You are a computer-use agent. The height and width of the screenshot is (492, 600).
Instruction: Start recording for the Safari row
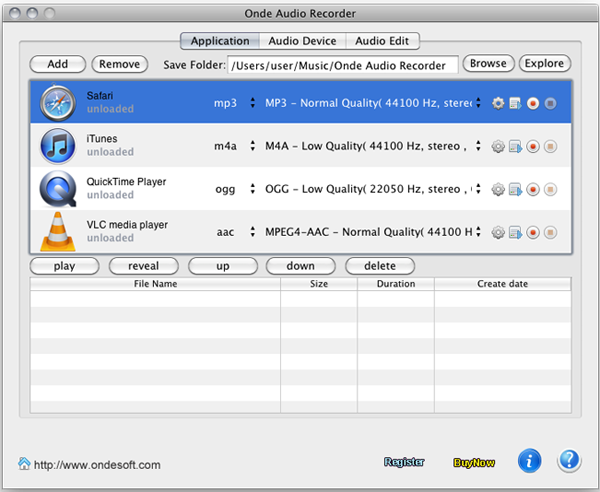pos(533,103)
